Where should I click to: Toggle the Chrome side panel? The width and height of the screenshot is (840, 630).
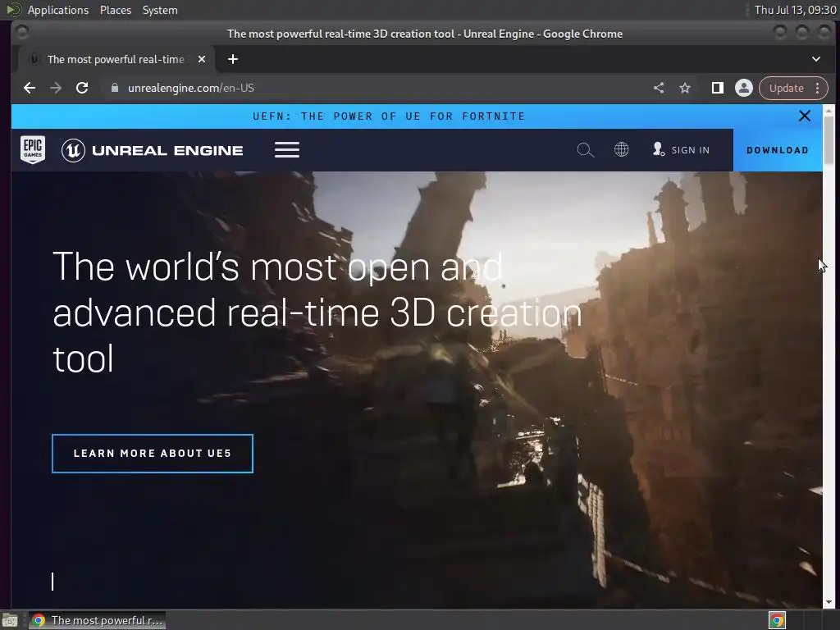[x=717, y=88]
